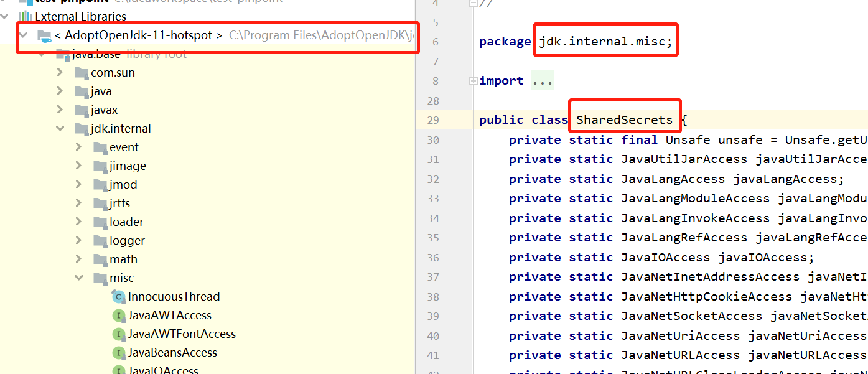
Task: Click the JavaAWTFontAccess interface icon
Action: 118,334
